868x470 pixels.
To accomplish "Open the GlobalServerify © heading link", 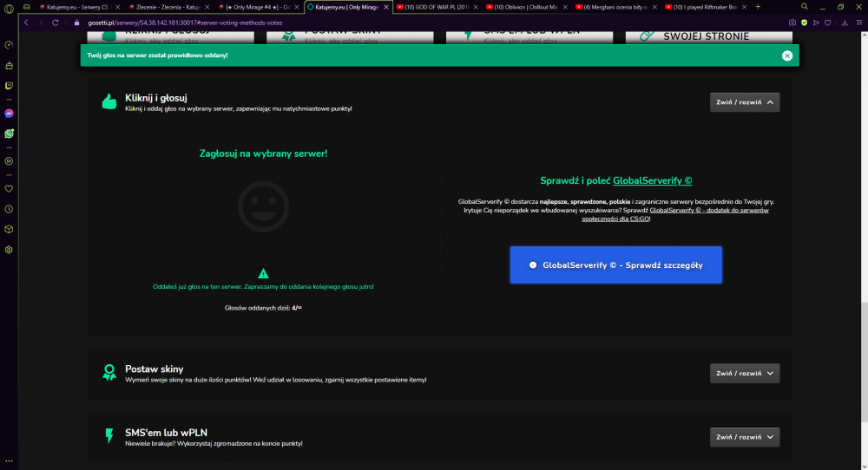I will pyautogui.click(x=652, y=181).
